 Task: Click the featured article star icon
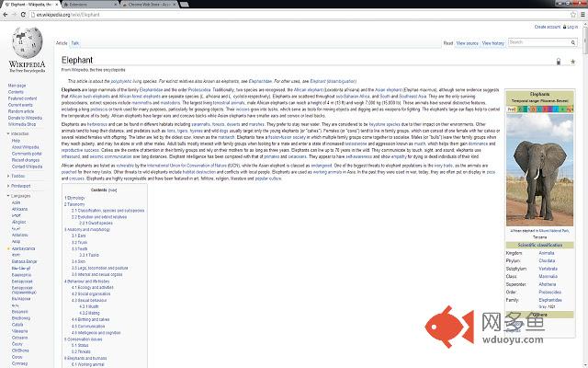[572, 62]
